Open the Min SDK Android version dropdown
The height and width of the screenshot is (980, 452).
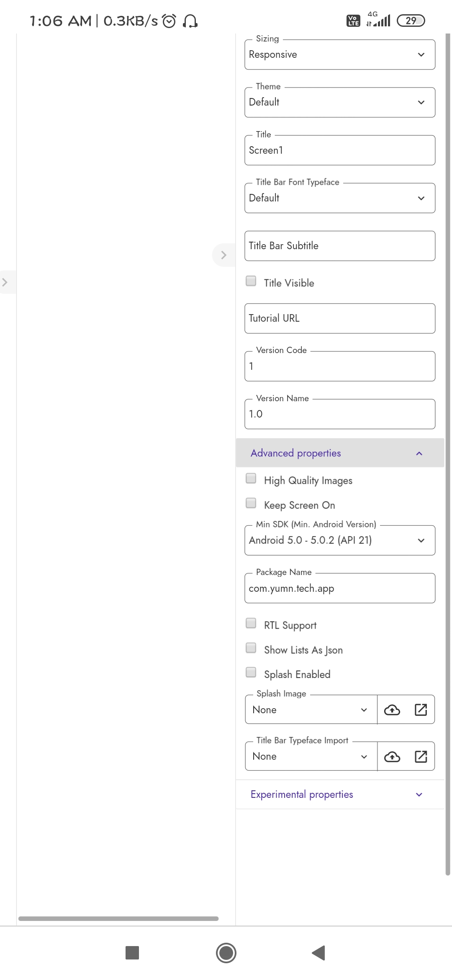click(x=339, y=540)
